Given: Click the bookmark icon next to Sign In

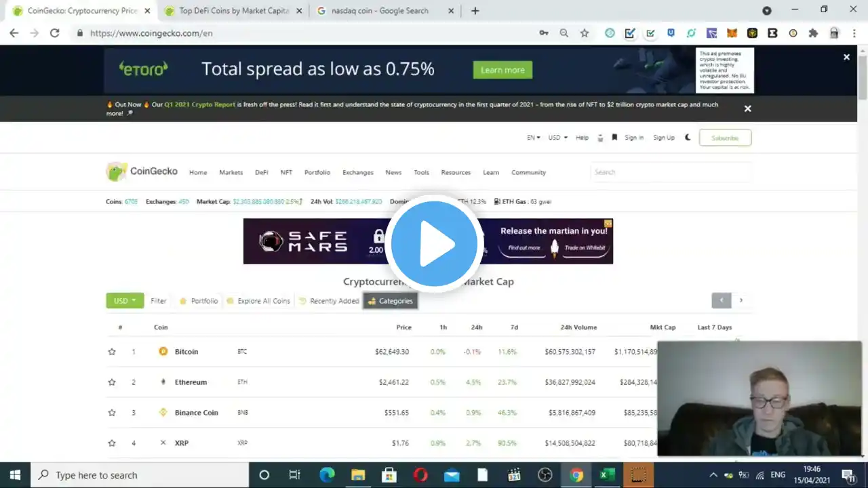Looking at the screenshot, I should tap(614, 138).
